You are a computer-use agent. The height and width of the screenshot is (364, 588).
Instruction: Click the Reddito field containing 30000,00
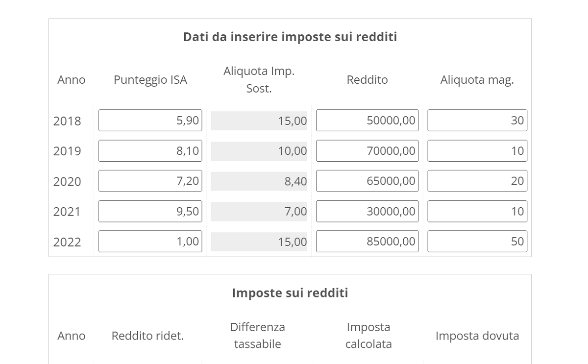pos(367,211)
